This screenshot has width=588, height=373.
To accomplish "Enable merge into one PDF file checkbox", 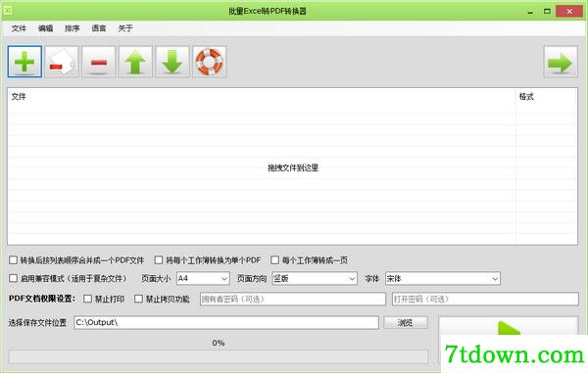I will coord(13,259).
